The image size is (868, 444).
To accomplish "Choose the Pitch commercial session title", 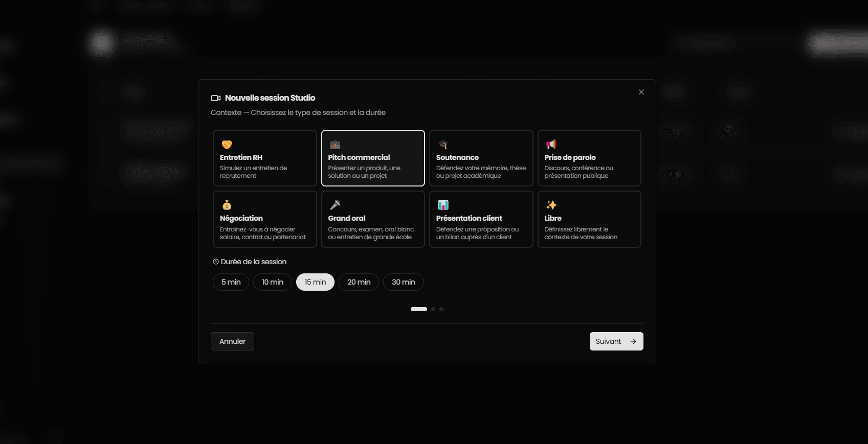I will tap(359, 157).
